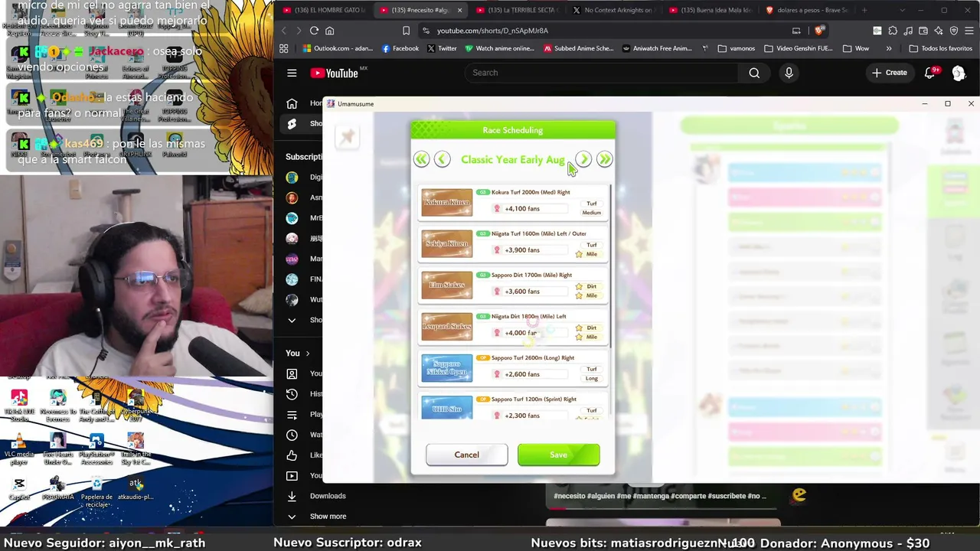Focus the YouTube search box
Image resolution: width=980 pixels, height=551 pixels.
(x=601, y=73)
